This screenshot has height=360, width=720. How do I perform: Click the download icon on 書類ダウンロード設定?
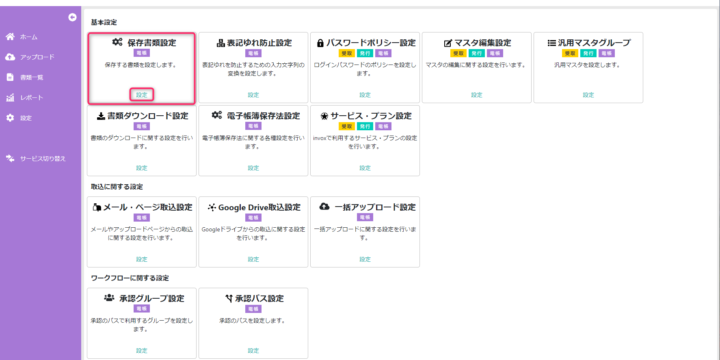click(x=101, y=116)
